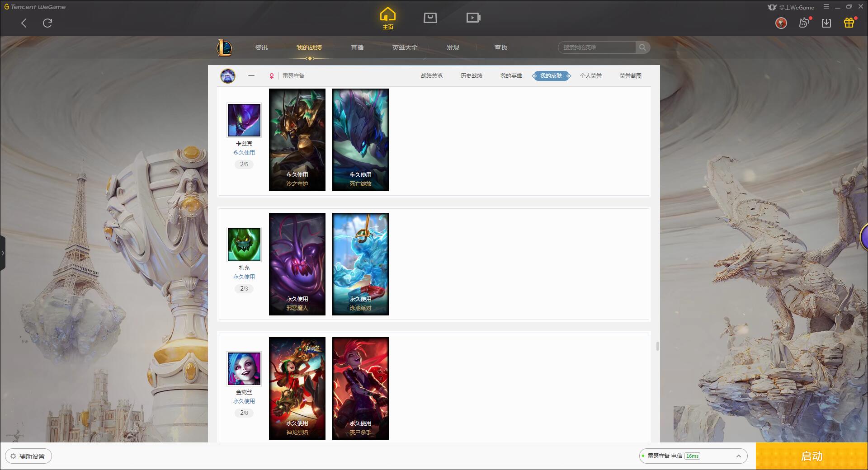Open the download manager icon
Screen dimensions: 868x470
[x=826, y=23]
